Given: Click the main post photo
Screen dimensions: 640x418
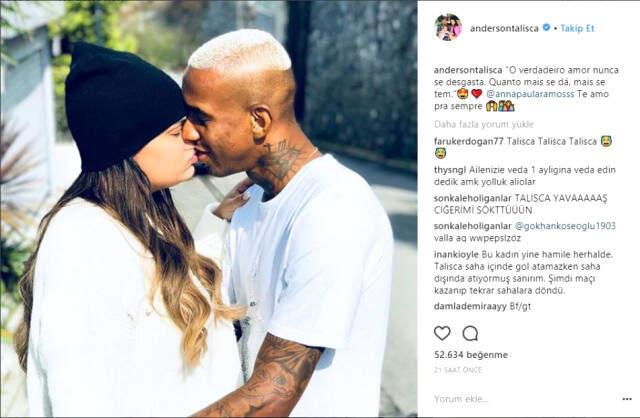Looking at the screenshot, I should [209, 209].
